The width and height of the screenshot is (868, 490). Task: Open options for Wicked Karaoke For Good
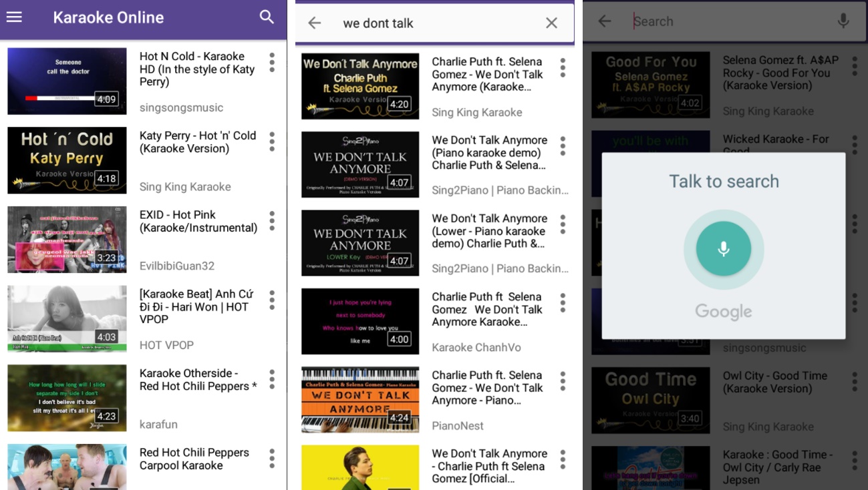pyautogui.click(x=855, y=144)
